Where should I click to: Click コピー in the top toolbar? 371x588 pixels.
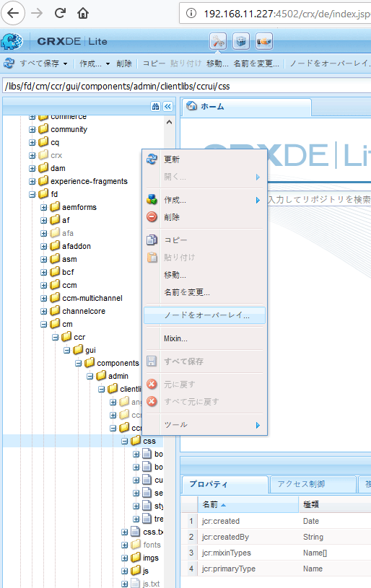click(154, 63)
